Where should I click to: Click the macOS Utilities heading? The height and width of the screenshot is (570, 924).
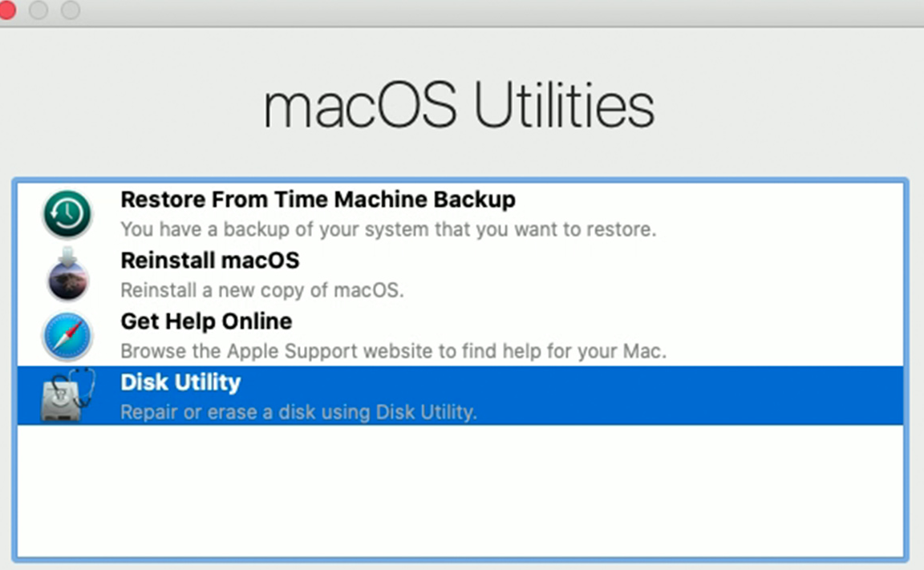(x=459, y=106)
